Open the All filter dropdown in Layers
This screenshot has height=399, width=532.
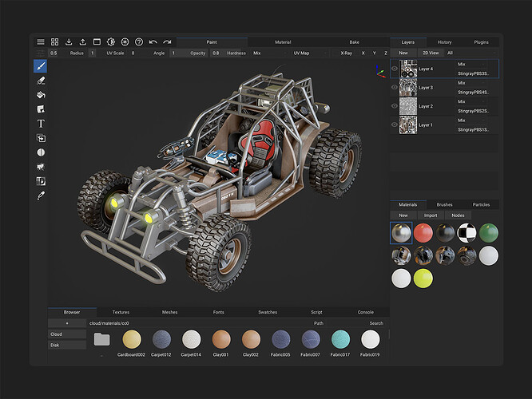pyautogui.click(x=471, y=53)
